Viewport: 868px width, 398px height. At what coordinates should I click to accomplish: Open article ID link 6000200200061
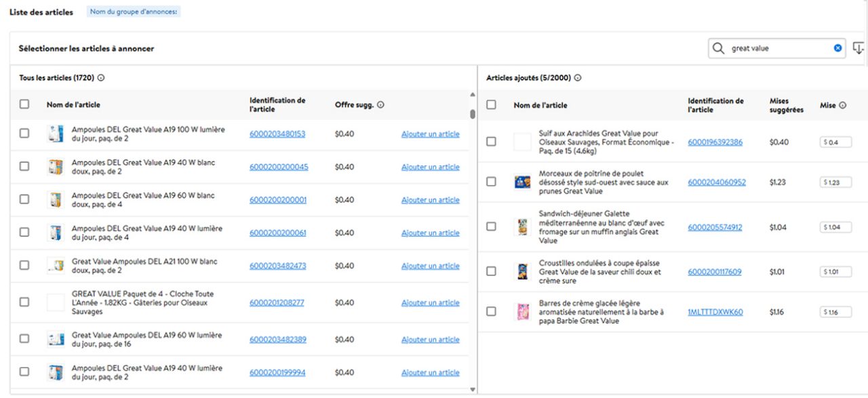click(x=278, y=233)
